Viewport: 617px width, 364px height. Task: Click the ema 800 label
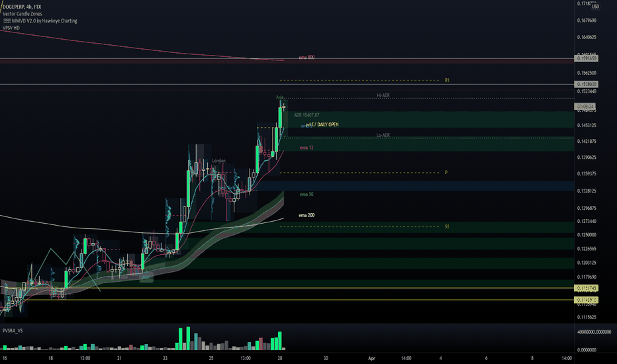coord(307,58)
